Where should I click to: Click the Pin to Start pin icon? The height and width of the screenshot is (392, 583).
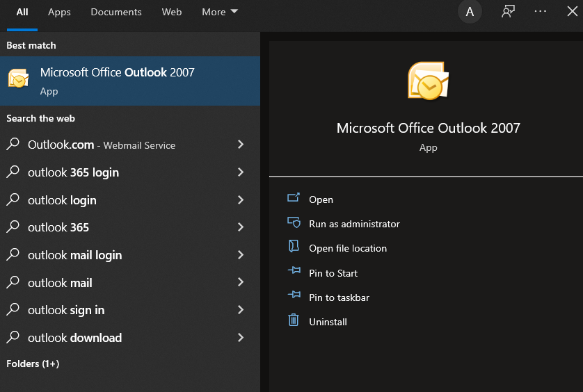[294, 270]
